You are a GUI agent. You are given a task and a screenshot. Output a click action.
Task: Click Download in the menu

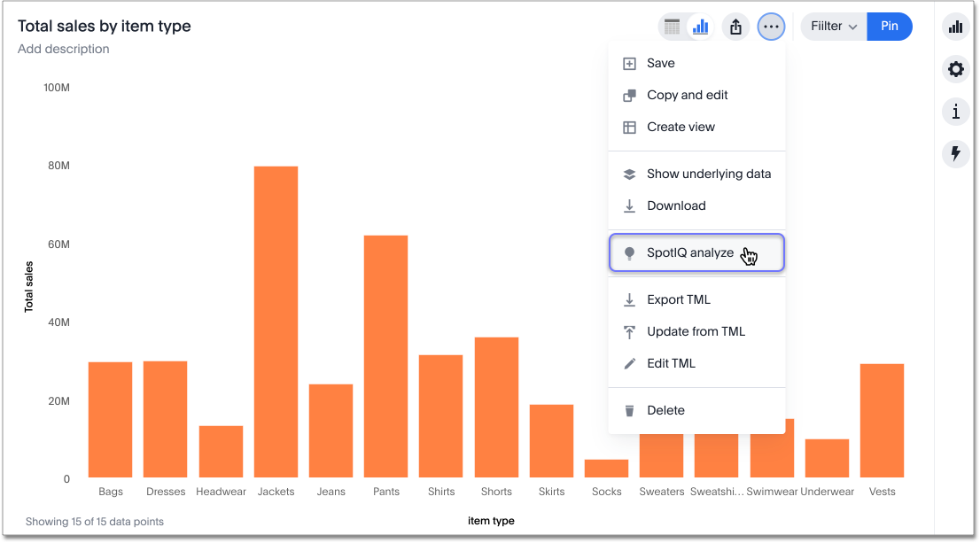[x=676, y=206]
